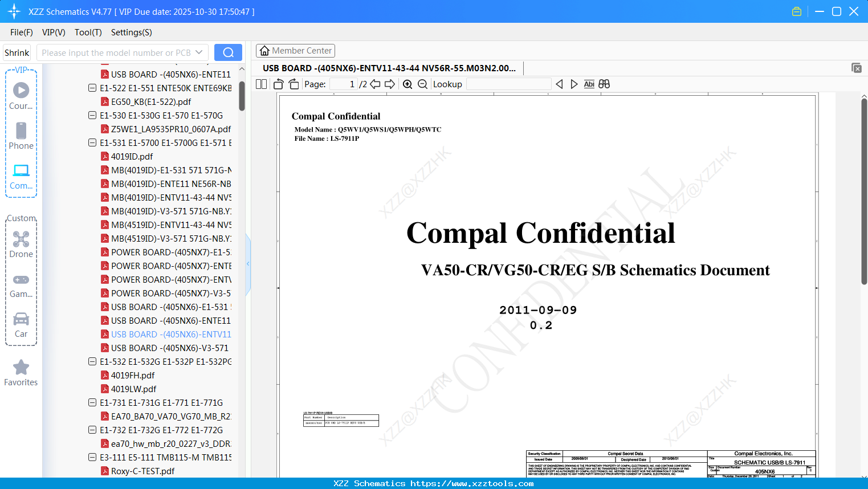Collapse the E1-532 E1-532G group
The image size is (868, 489).
click(x=92, y=361)
